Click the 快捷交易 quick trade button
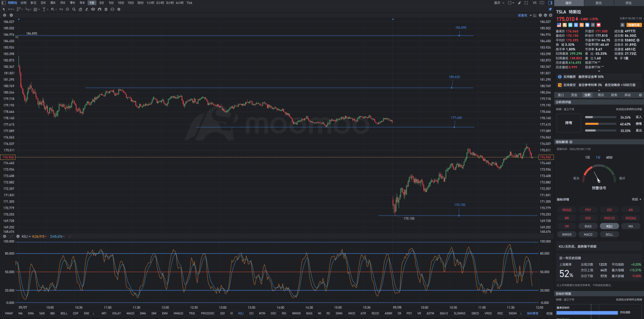 [x=634, y=25]
